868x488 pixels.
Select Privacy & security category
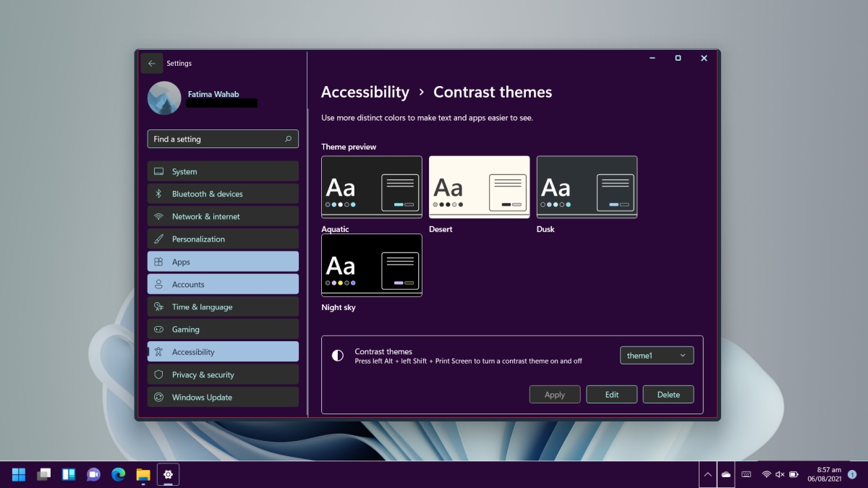223,374
